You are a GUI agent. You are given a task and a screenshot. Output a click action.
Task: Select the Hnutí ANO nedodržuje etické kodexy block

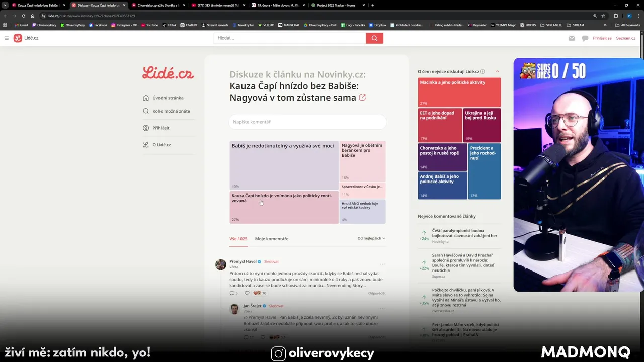point(362,211)
